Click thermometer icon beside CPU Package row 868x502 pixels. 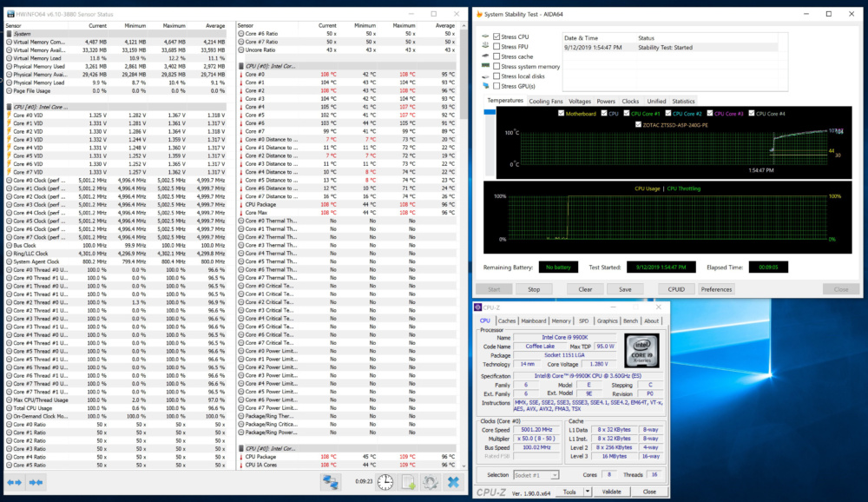point(241,204)
